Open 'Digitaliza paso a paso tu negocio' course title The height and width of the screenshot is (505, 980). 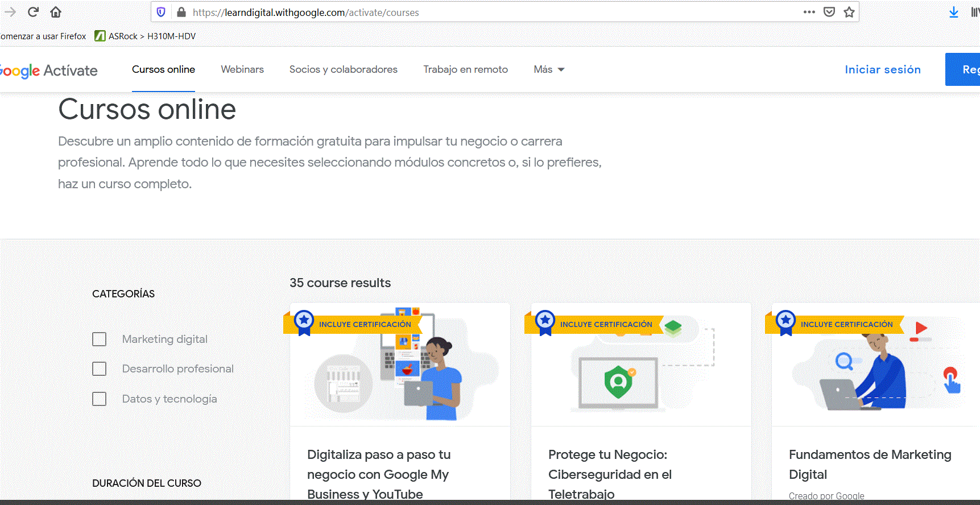(379, 474)
